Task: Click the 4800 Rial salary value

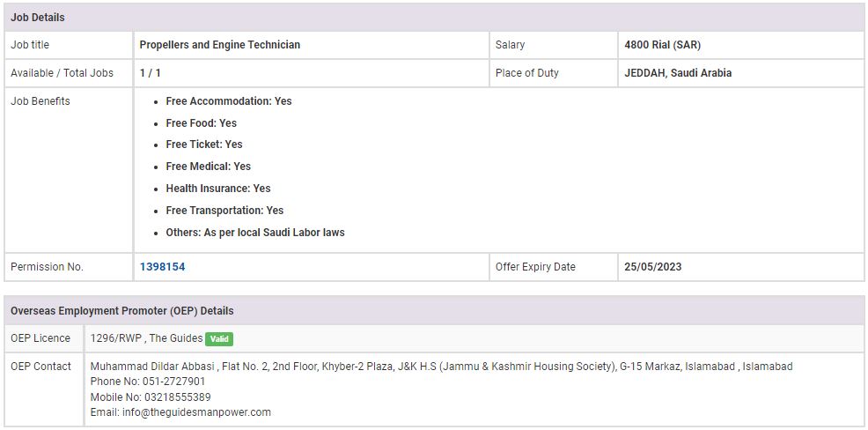Action: click(x=662, y=45)
